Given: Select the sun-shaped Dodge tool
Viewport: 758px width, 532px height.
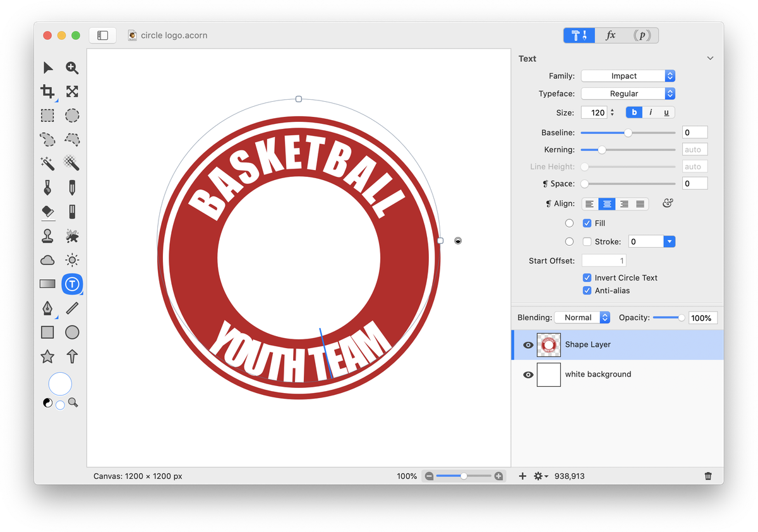Looking at the screenshot, I should 73,260.
